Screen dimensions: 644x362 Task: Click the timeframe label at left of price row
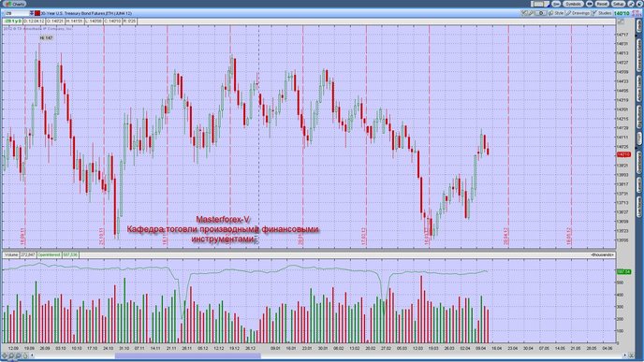[13, 21]
